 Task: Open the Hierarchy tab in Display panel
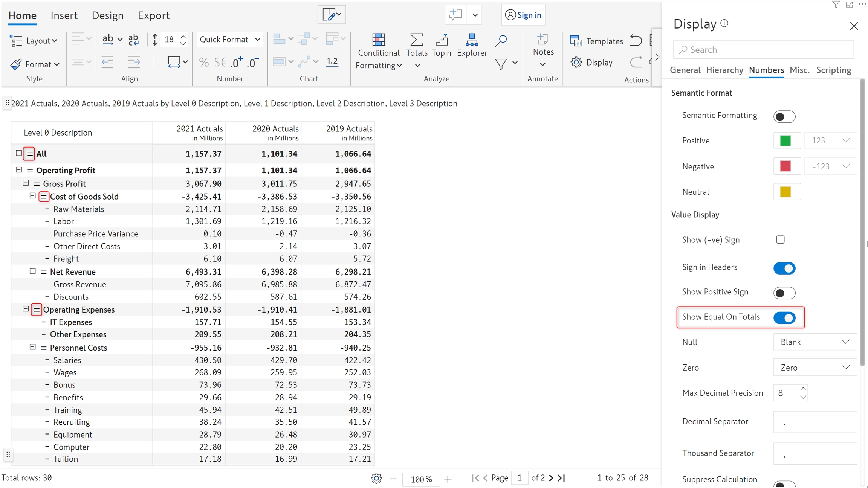[724, 70]
